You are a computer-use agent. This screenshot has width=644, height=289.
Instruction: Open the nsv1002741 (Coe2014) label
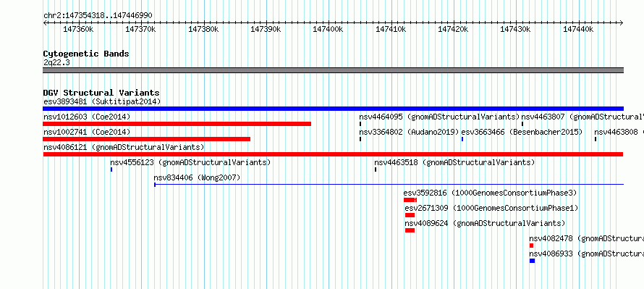(x=87, y=132)
